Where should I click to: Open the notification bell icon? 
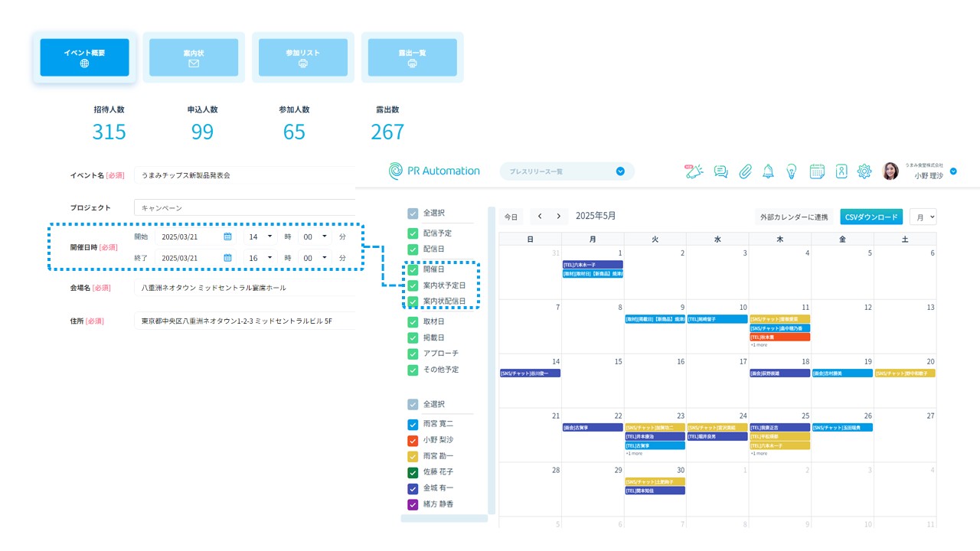click(768, 171)
